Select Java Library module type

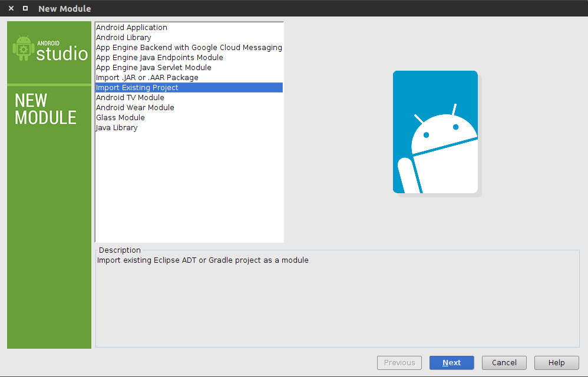tap(189, 128)
